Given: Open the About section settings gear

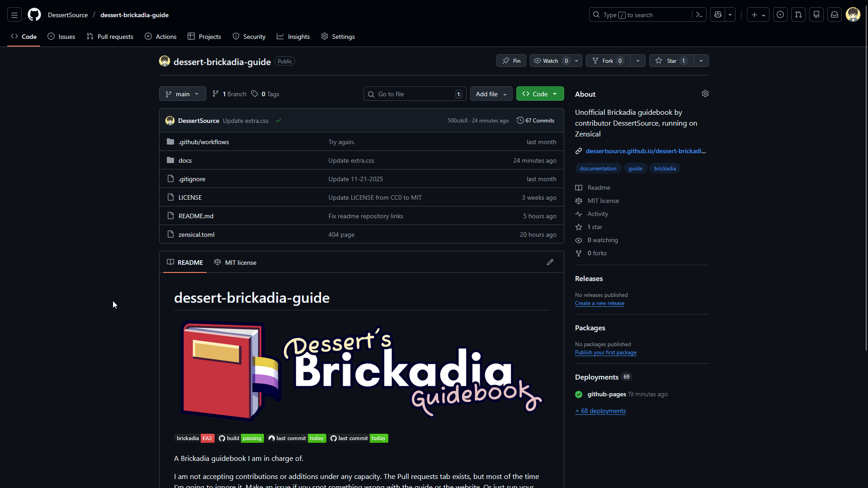Looking at the screenshot, I should (705, 94).
